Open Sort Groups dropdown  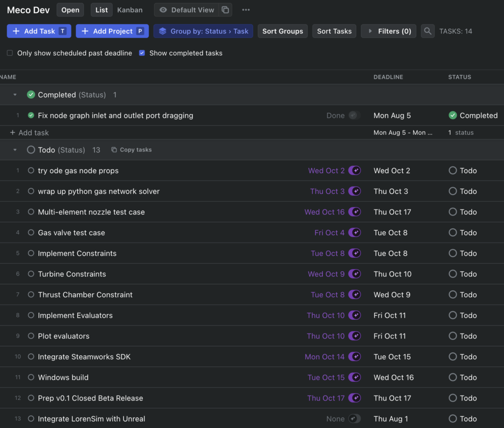283,31
